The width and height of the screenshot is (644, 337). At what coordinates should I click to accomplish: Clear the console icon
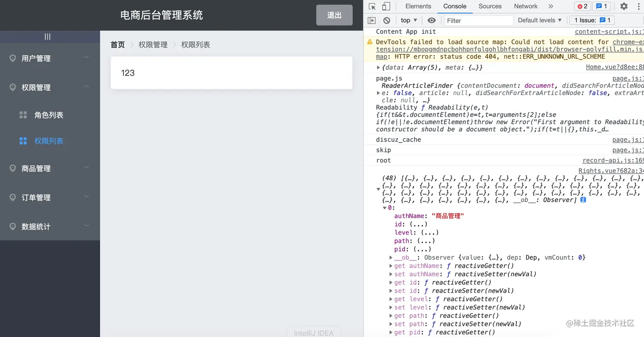(x=387, y=20)
